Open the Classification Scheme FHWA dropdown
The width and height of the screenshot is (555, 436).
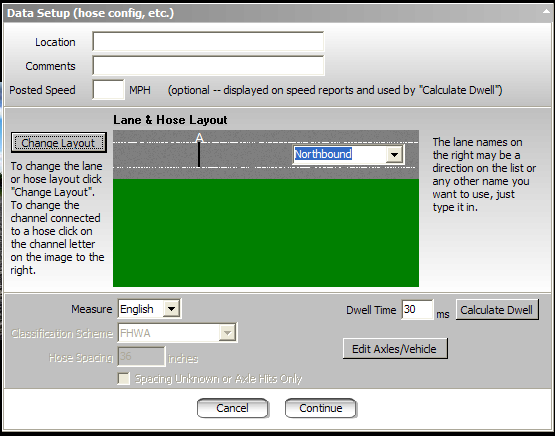[227, 333]
